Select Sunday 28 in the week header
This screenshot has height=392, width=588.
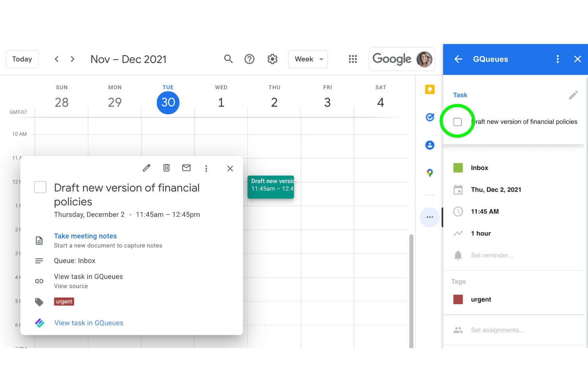[62, 102]
